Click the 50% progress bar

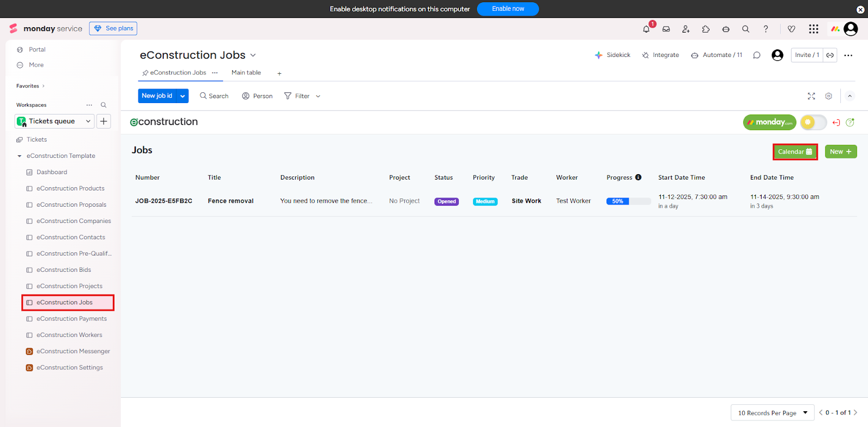click(x=628, y=201)
